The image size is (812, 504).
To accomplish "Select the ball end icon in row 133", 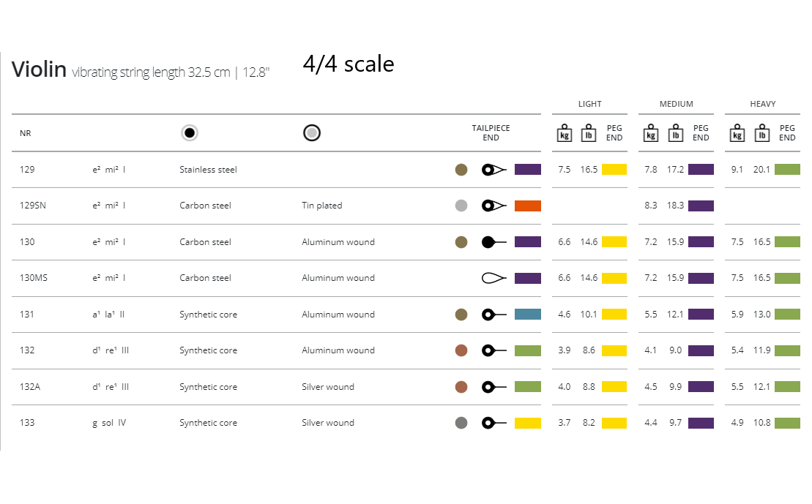I will click(x=493, y=423).
